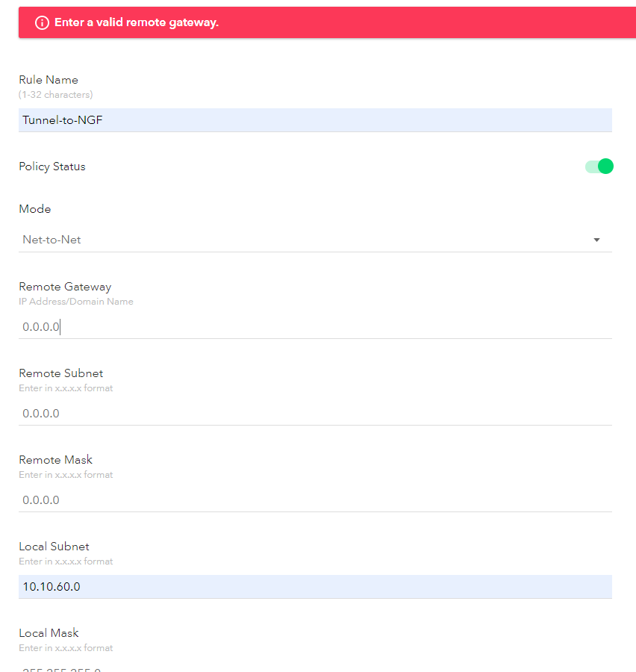This screenshot has width=636, height=672.
Task: Click the Local Mask label
Action: coord(49,633)
